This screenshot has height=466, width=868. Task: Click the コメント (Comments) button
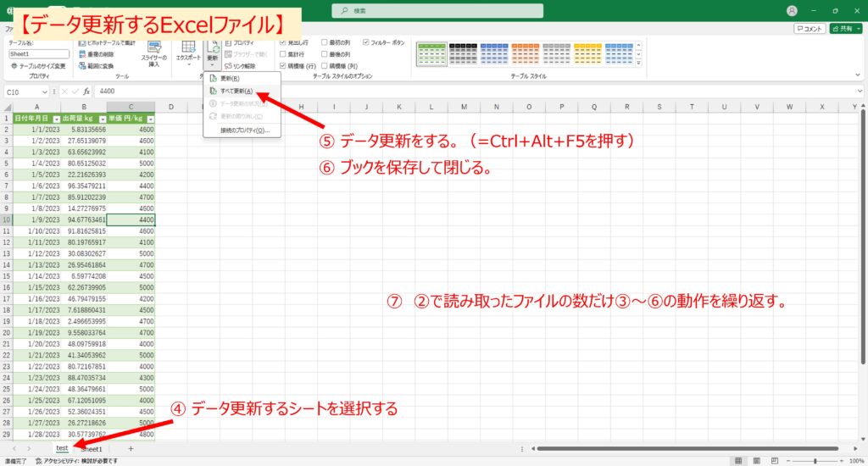point(809,28)
